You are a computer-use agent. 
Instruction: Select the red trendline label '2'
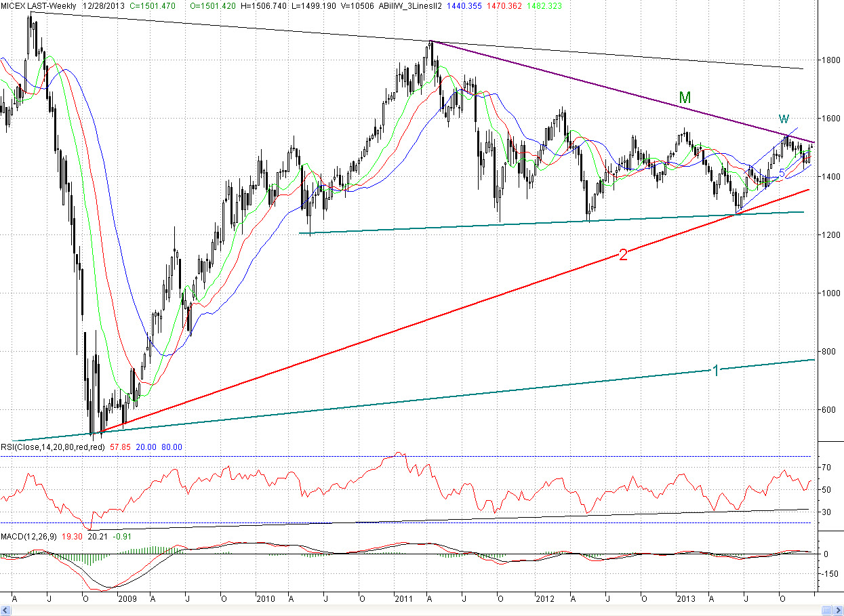click(622, 255)
